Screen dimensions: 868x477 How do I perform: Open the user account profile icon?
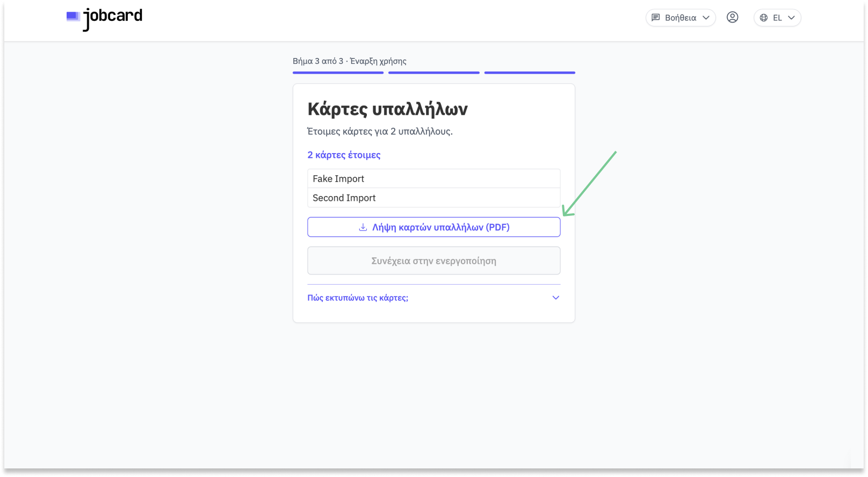click(732, 17)
